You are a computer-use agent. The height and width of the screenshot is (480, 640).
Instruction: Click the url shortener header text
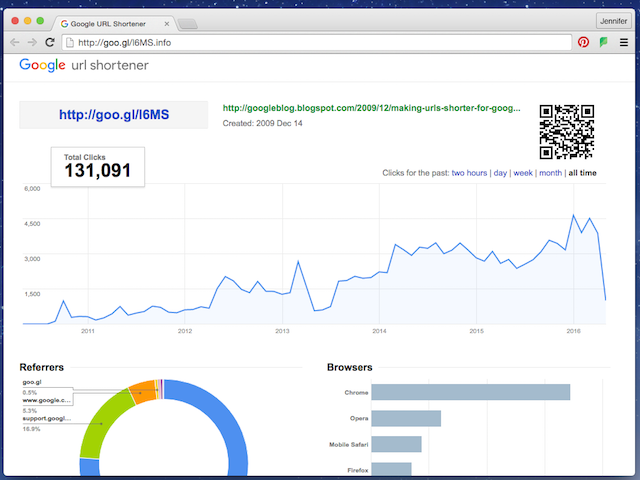coord(110,65)
